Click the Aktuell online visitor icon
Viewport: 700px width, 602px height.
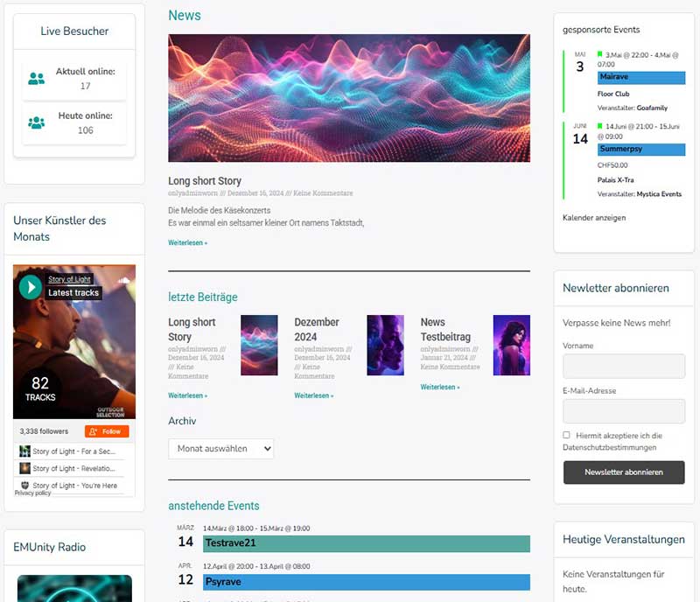(x=35, y=77)
